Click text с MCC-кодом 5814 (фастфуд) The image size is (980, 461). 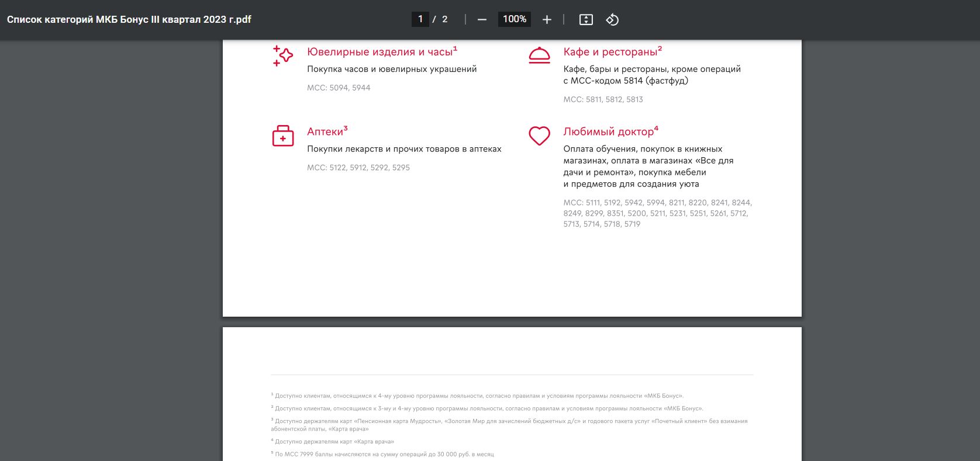tap(626, 81)
